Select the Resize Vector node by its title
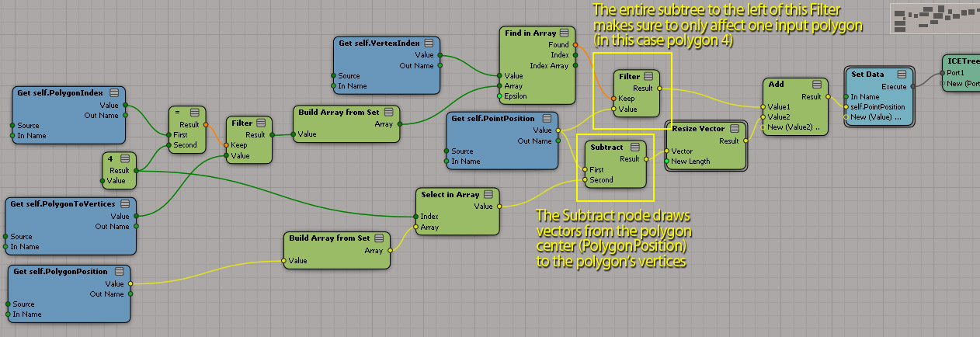Image resolution: width=980 pixels, height=337 pixels. [x=697, y=128]
